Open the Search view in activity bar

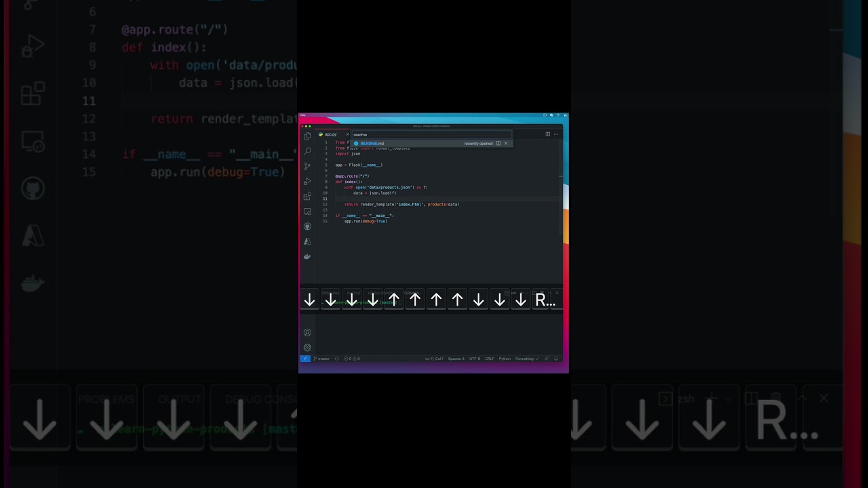coord(307,151)
